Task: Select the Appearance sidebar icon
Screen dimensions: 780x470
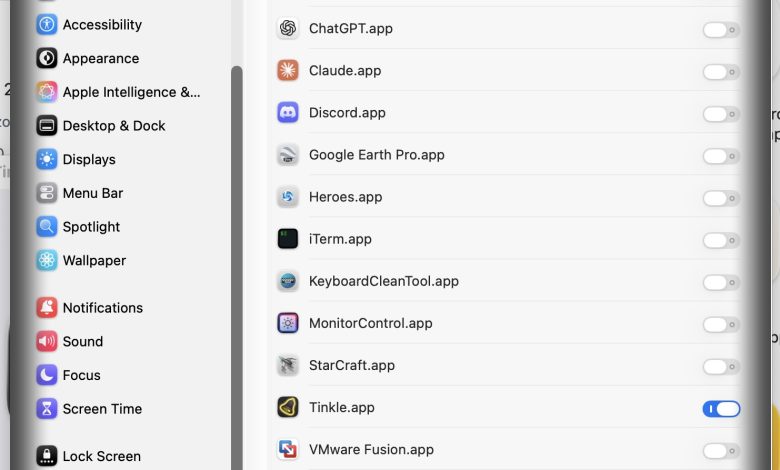Action: coord(47,58)
